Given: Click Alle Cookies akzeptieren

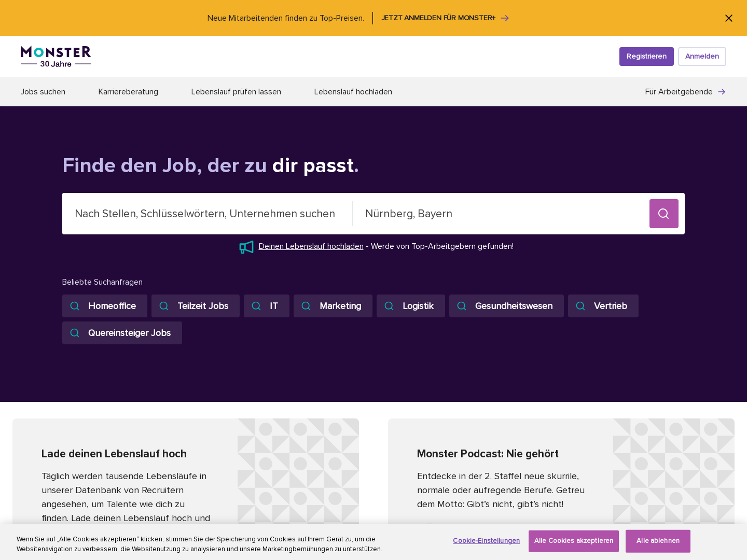Looking at the screenshot, I should 574,541.
